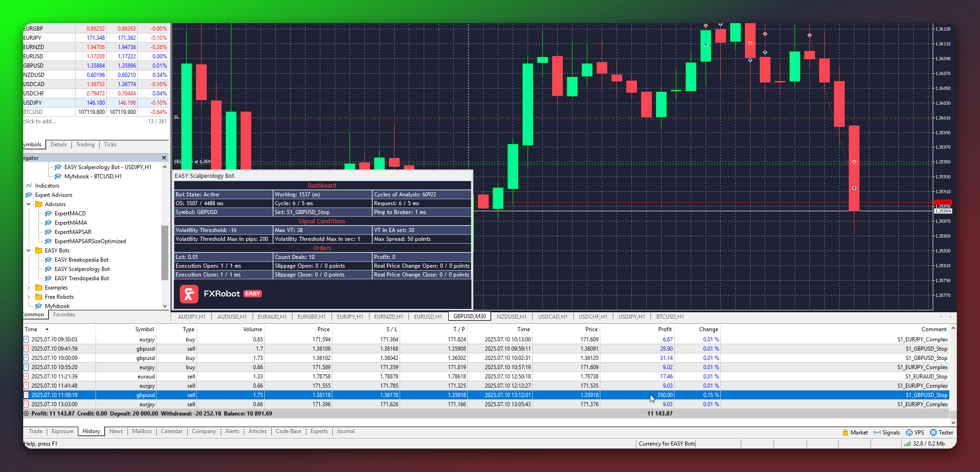Screen dimensions: 980x472
Task: Click the Indicators icon in Navigator
Action: coord(29,186)
